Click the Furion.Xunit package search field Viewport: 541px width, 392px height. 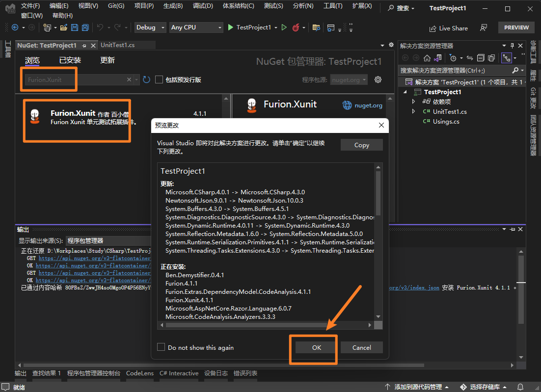74,79
